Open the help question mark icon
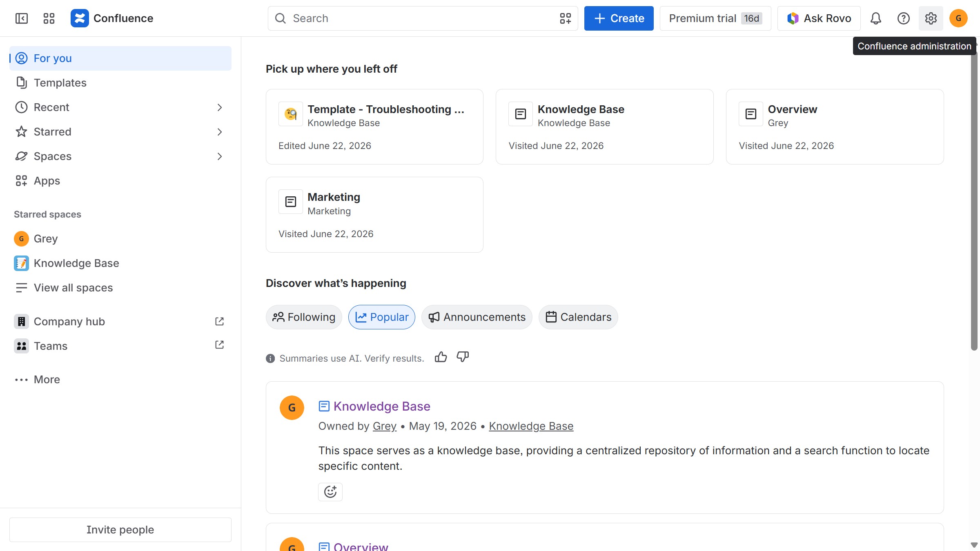 point(903,18)
